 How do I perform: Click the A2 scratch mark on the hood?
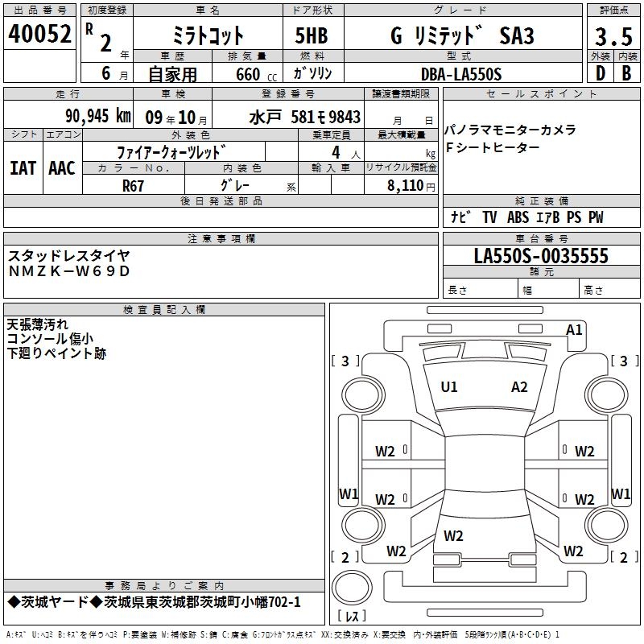pos(519,387)
